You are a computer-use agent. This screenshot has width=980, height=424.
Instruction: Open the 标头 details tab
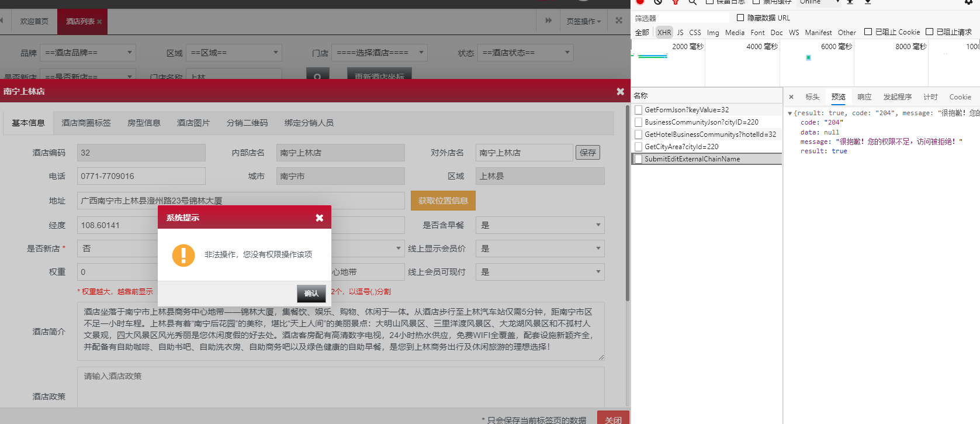click(x=812, y=97)
